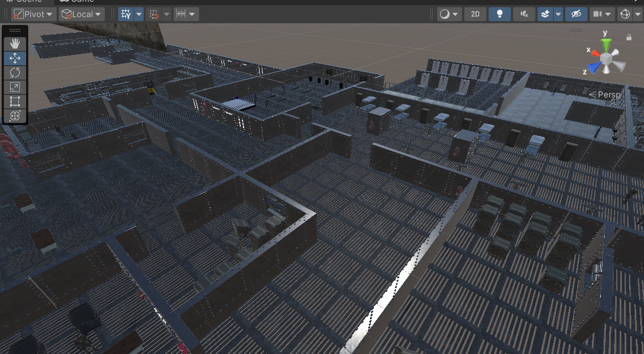Select the Rect tool

pos(14,101)
